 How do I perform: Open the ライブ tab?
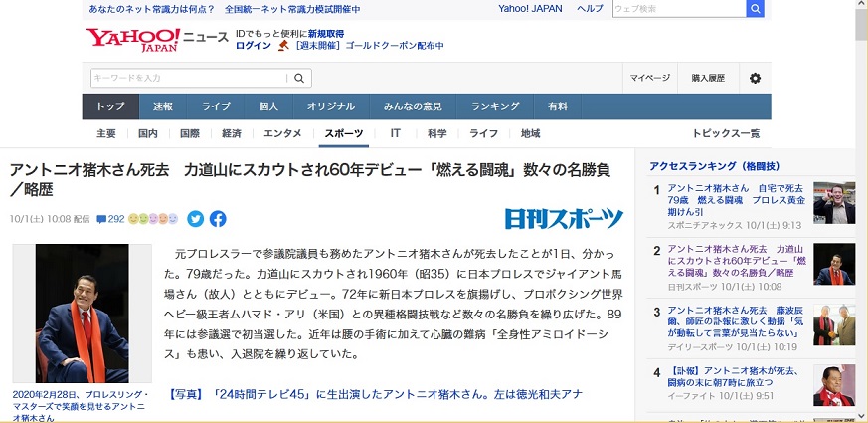pos(216,106)
